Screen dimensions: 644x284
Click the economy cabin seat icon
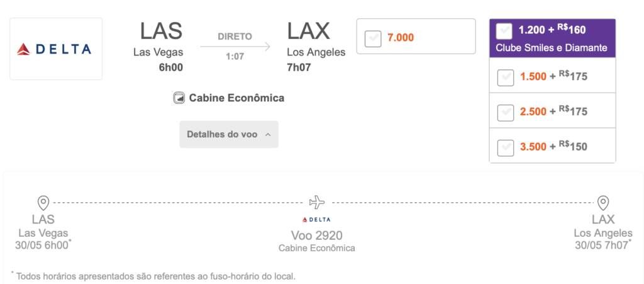(x=179, y=98)
